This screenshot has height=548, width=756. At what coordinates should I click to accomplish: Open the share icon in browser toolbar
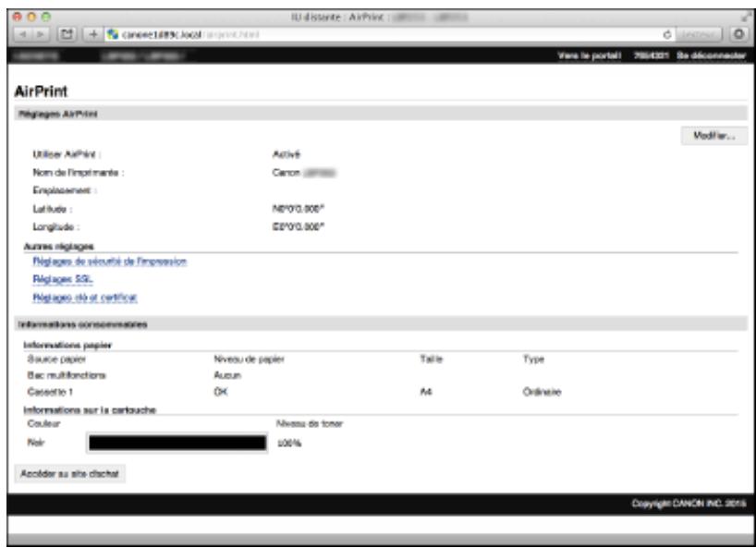67,34
